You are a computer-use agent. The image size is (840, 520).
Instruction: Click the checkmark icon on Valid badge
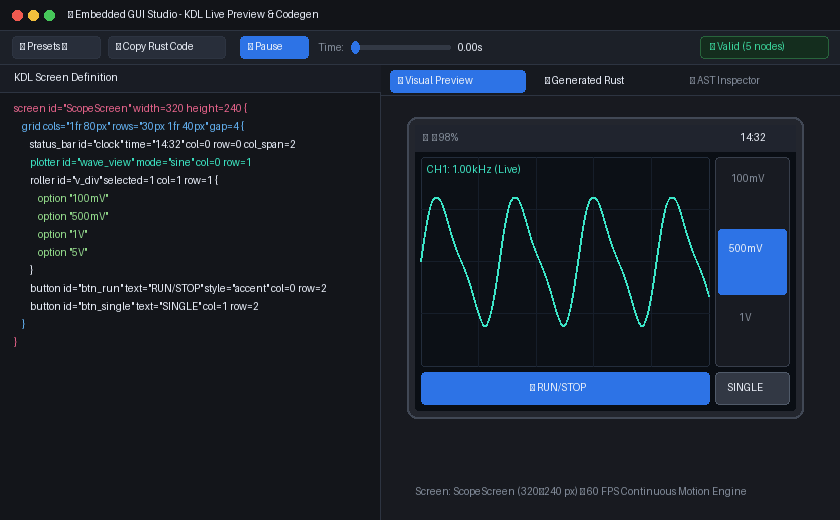712,47
